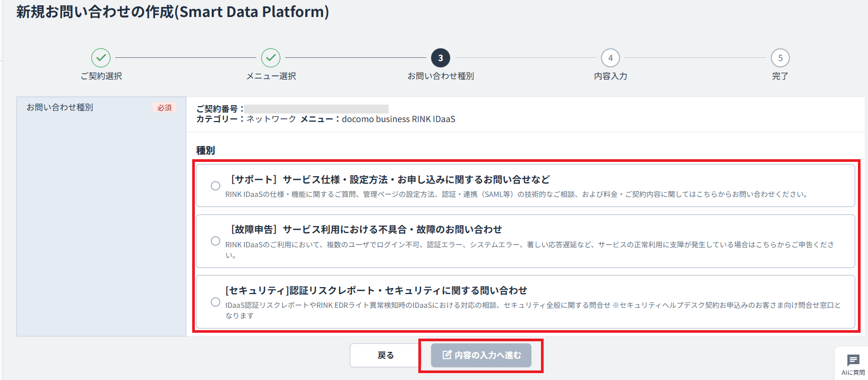Select the [セキュリティ] radio button

(x=216, y=302)
